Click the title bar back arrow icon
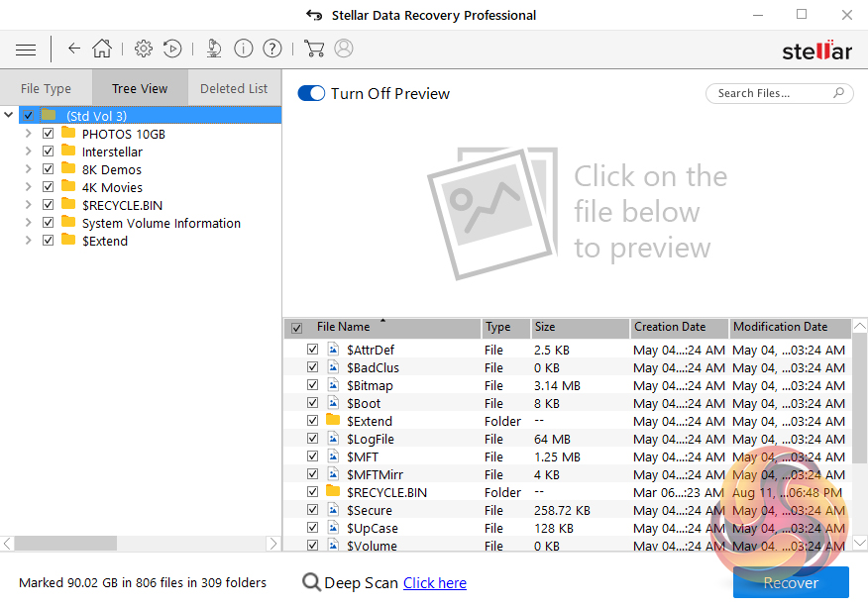The height and width of the screenshot is (608, 868). (314, 15)
